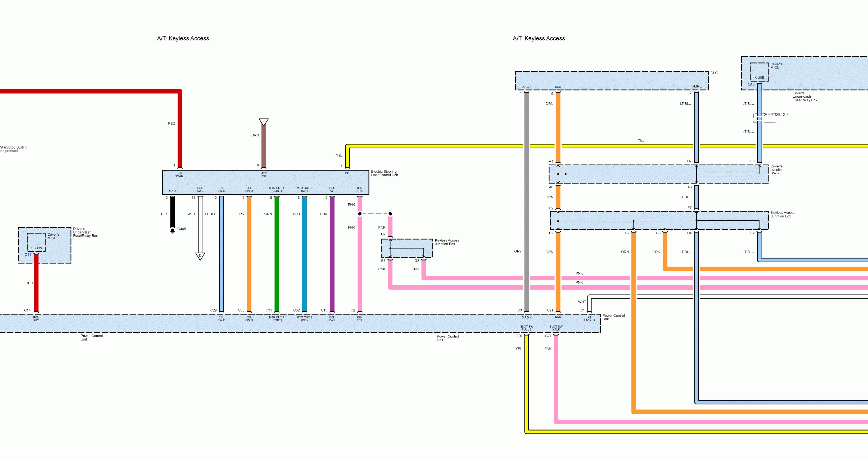
Task: Click the left splice dot on PNK wire
Action: 360,214
